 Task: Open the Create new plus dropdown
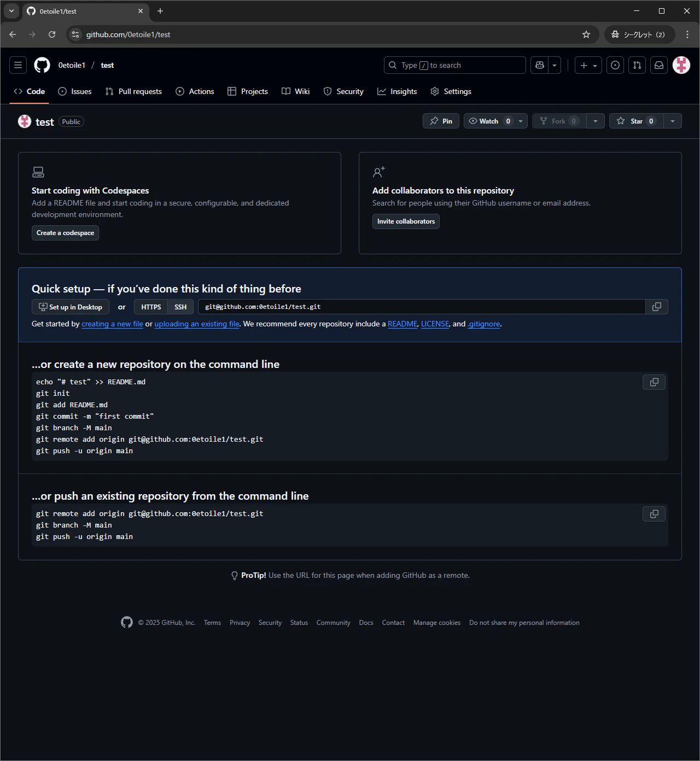coord(588,65)
